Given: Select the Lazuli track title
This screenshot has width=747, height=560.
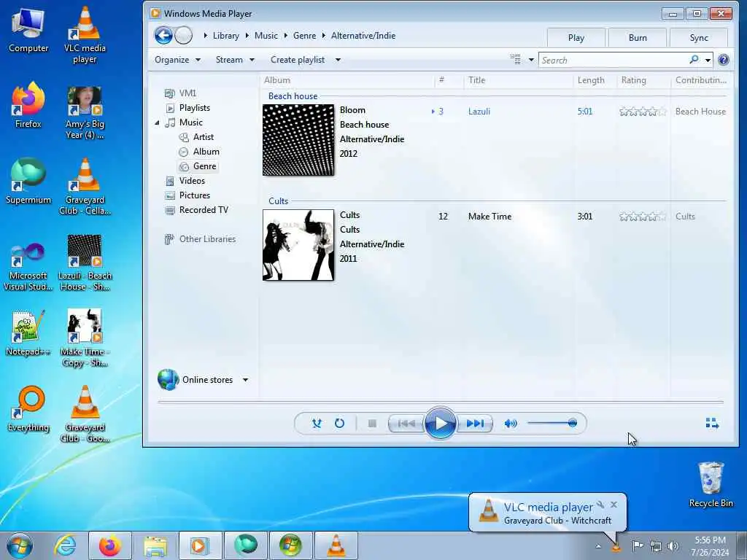Looking at the screenshot, I should click(x=479, y=112).
